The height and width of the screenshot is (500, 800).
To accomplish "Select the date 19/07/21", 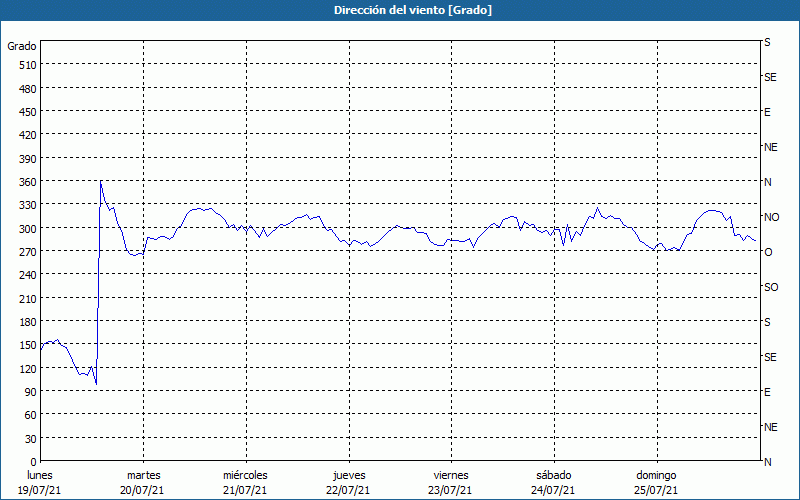I will point(40,490).
